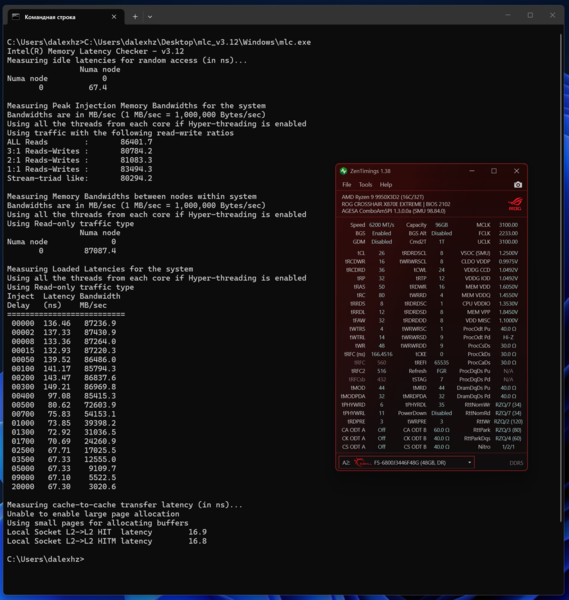The image size is (569, 600).
Task: Maximize the ZenTimings window
Action: pos(494,171)
